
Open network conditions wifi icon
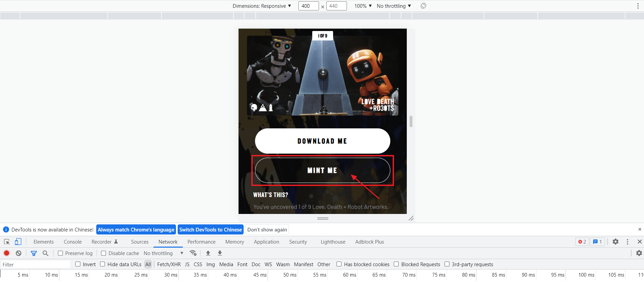point(193,253)
